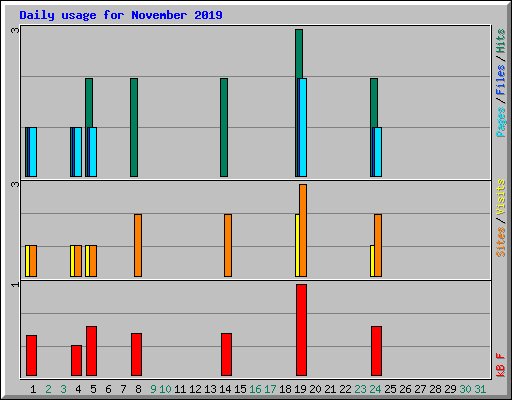Select the tall green Hits bar for day 19
Image resolution: width=512 pixels, height=400 pixels.
[x=299, y=53]
